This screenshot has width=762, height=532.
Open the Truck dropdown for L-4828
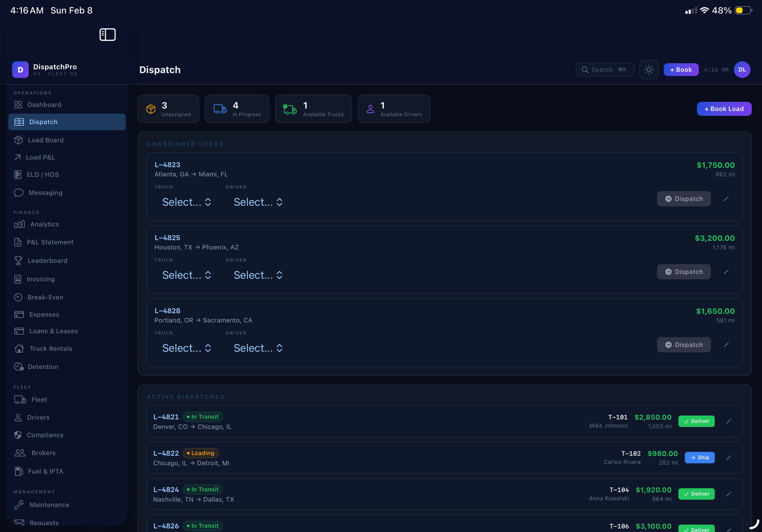186,348
